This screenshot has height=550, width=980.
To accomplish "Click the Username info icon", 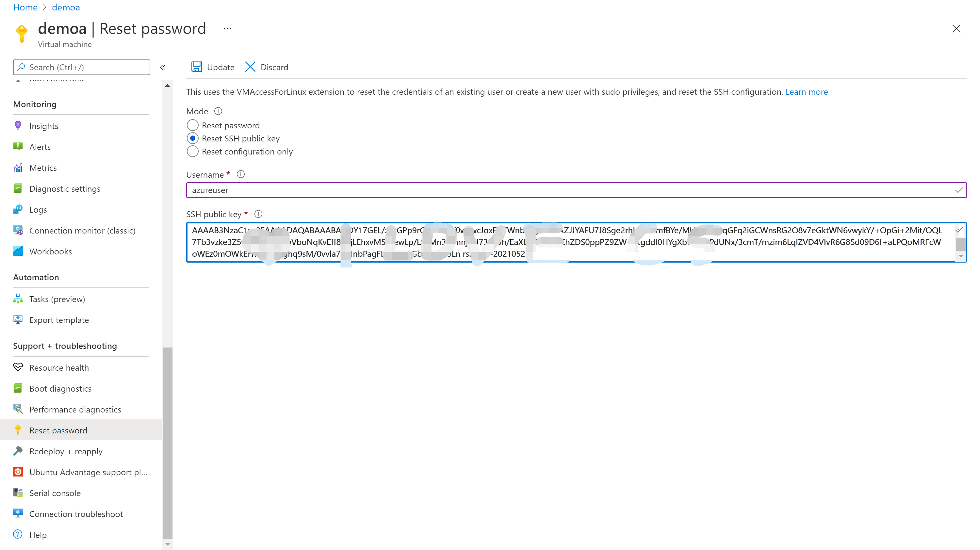I will pos(241,174).
